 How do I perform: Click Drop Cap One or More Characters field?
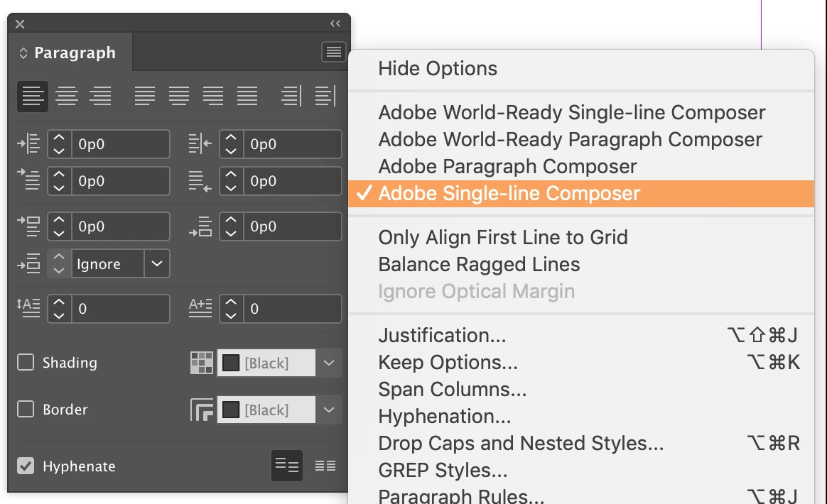[292, 308]
